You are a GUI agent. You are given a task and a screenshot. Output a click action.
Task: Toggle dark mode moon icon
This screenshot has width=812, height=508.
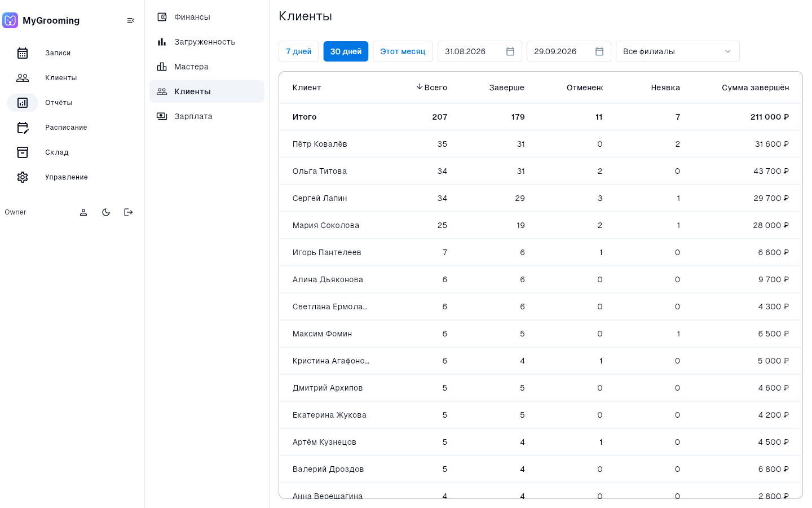tap(106, 212)
